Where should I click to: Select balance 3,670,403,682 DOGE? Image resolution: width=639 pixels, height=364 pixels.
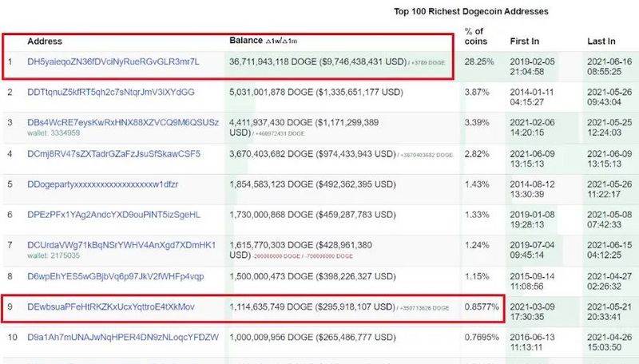point(271,154)
